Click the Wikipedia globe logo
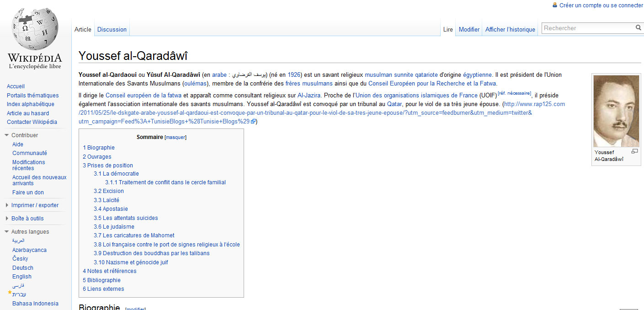This screenshot has width=644, height=310. [35, 29]
